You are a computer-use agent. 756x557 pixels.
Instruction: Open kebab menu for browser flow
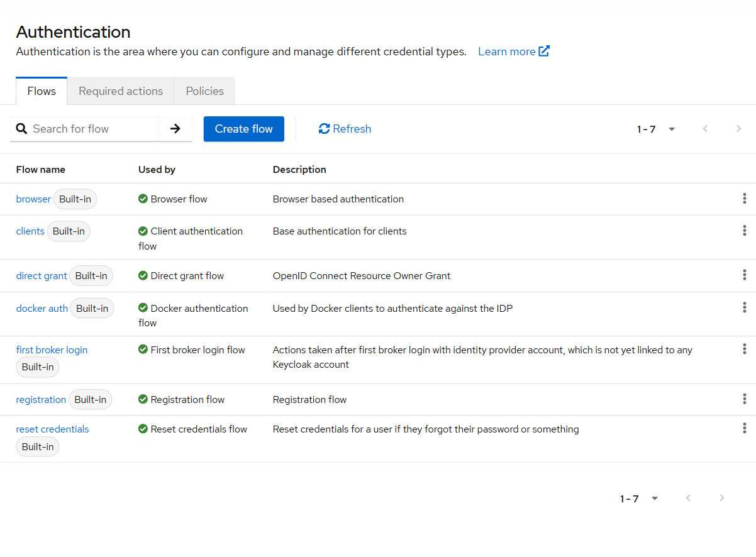(x=745, y=199)
